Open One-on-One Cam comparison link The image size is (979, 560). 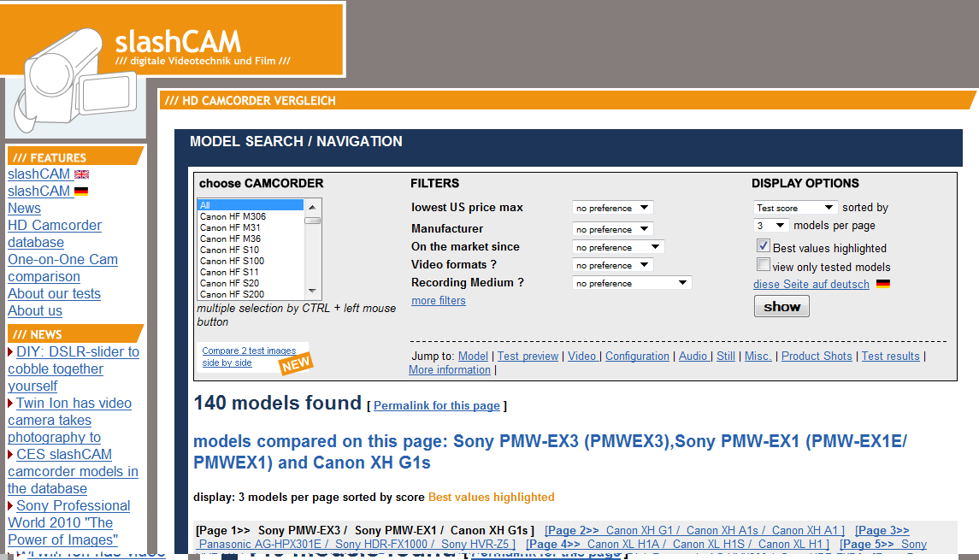click(62, 268)
